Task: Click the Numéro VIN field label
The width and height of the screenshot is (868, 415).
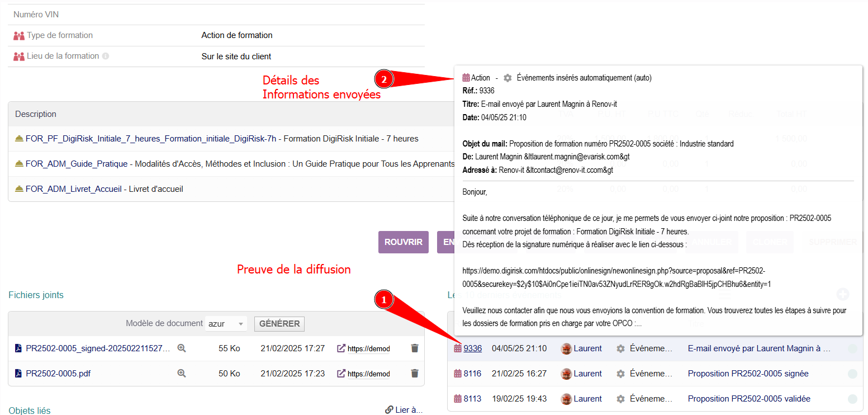Action: point(36,15)
